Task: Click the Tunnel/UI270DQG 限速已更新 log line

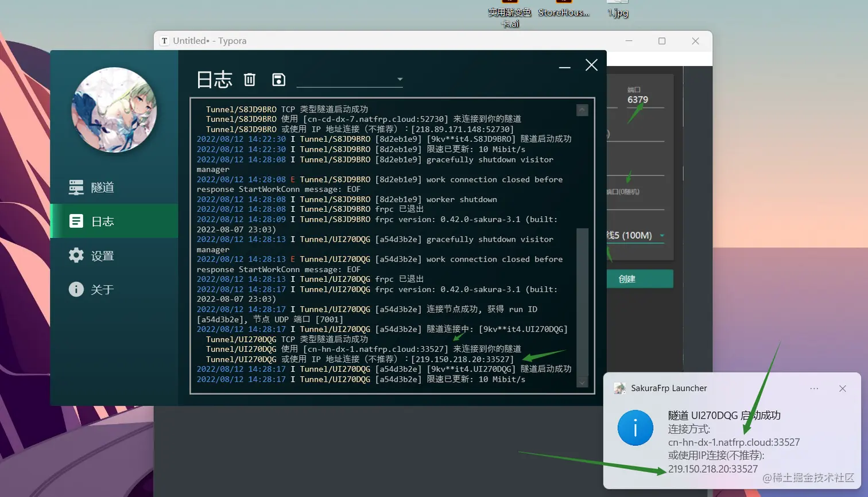Action: (x=361, y=379)
